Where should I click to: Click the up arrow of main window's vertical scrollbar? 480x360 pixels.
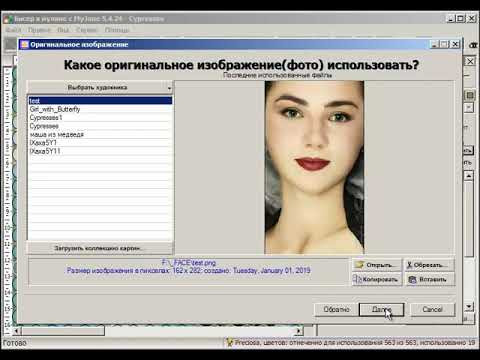(x=469, y=176)
